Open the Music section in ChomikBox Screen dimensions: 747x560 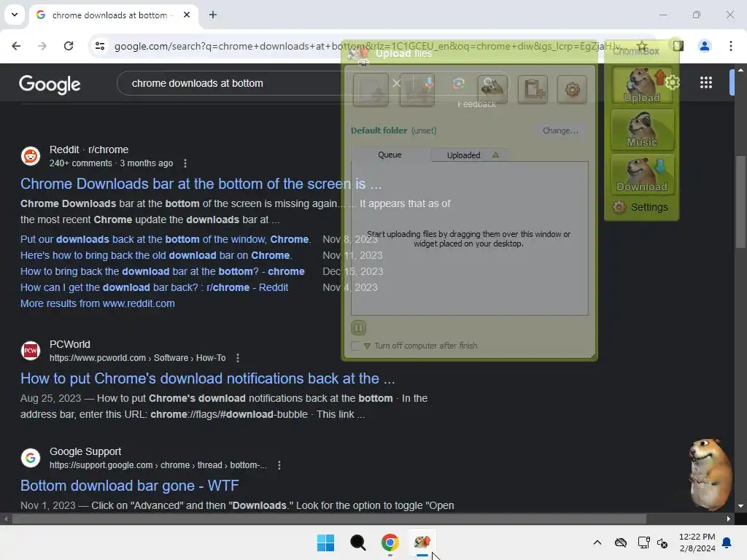pyautogui.click(x=642, y=130)
